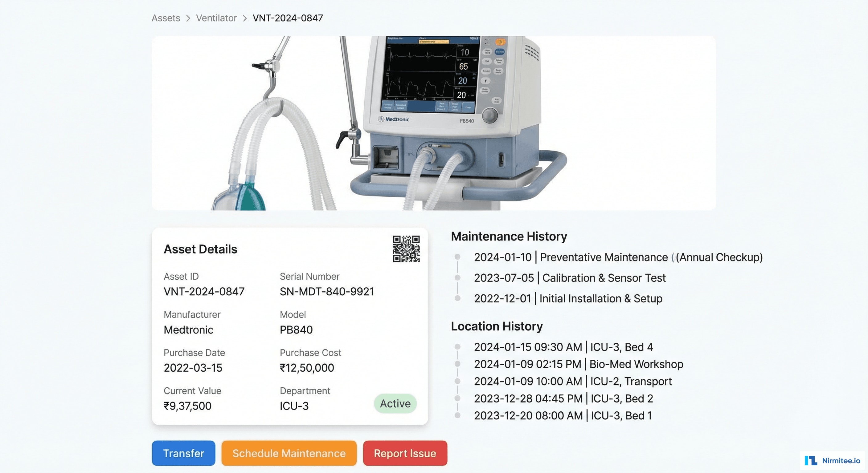Click the location marker for ICU-3, Bed 2
868x473 pixels.
click(x=457, y=398)
